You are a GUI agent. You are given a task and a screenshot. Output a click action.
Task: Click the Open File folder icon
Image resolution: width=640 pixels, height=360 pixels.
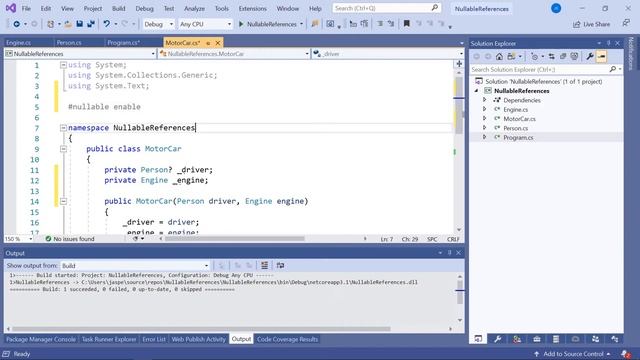coord(68,24)
